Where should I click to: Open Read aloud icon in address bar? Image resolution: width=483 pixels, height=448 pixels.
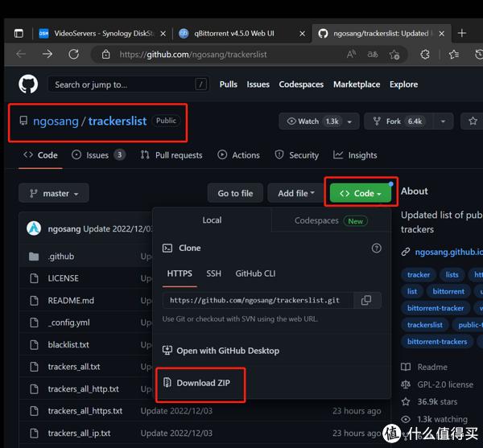point(351,55)
